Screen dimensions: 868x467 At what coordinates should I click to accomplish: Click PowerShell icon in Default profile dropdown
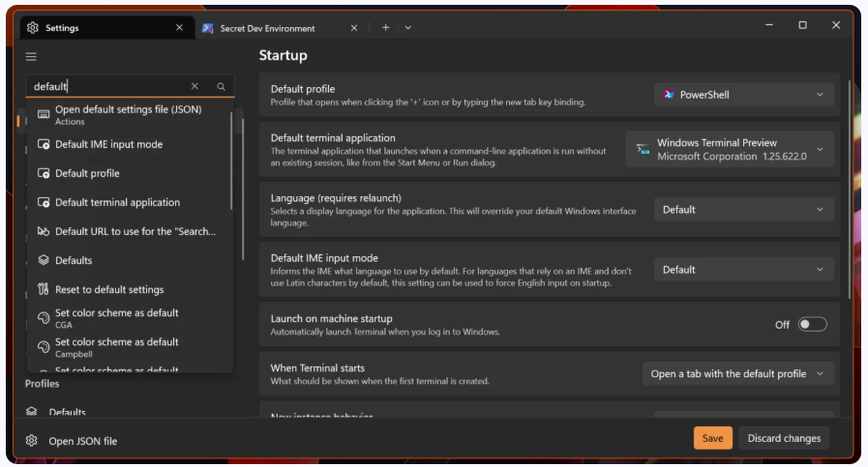pos(669,95)
